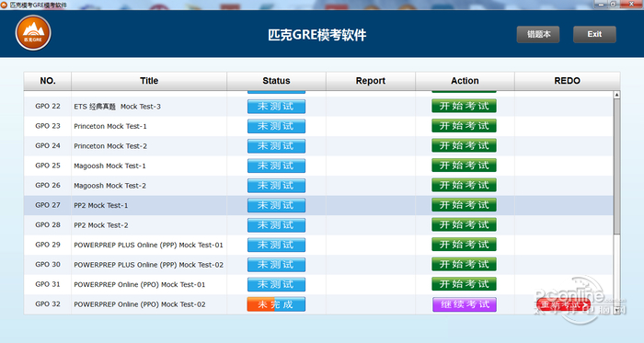Select the Magoosh Mock Test-2 title
The image size is (644, 343).
click(109, 186)
